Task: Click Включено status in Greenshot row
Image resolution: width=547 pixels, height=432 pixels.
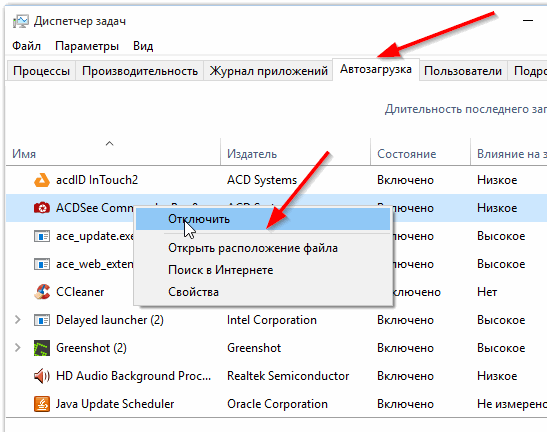Action: (405, 348)
